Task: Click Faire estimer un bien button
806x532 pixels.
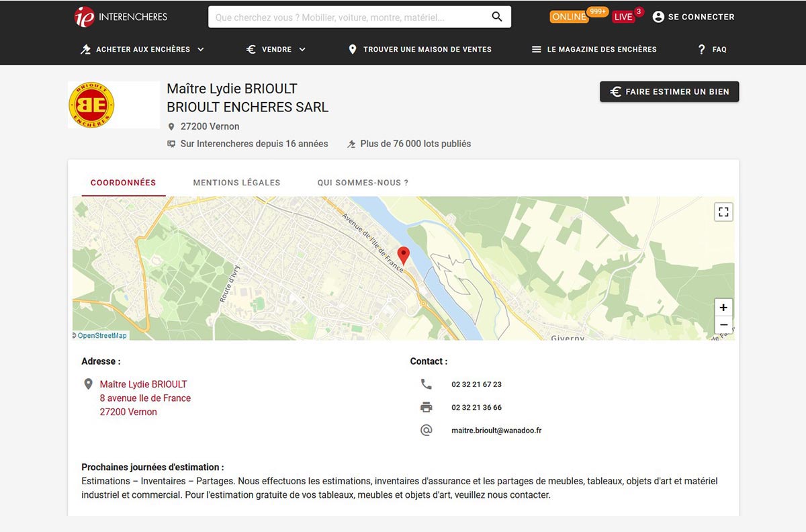Action: click(669, 91)
